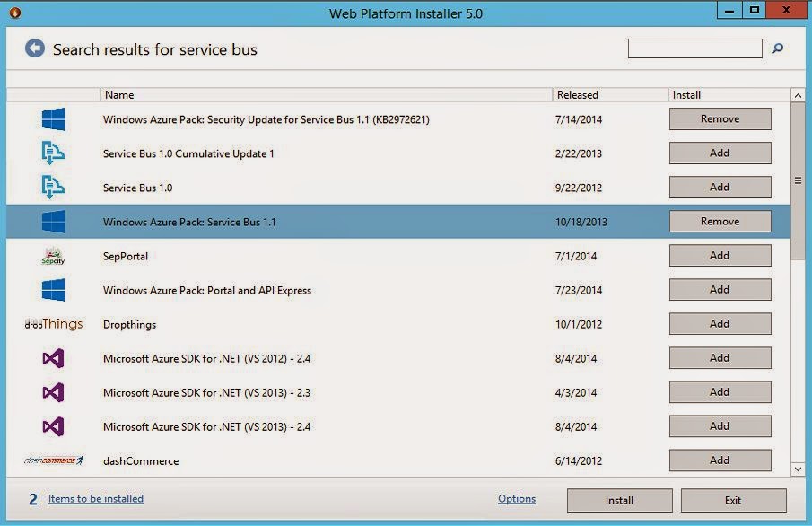Click the Sepcity icon for SepPortal
Screen dimensions: 812x526
(53, 256)
